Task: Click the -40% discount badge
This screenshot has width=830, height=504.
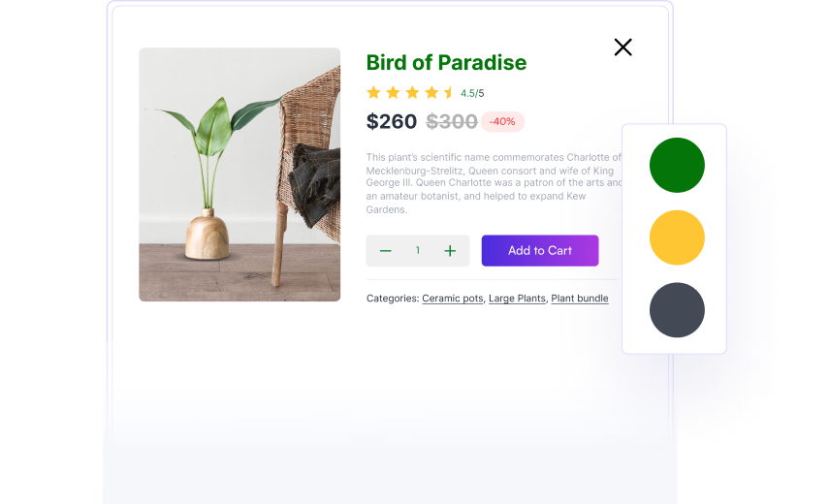Action: 502,122
